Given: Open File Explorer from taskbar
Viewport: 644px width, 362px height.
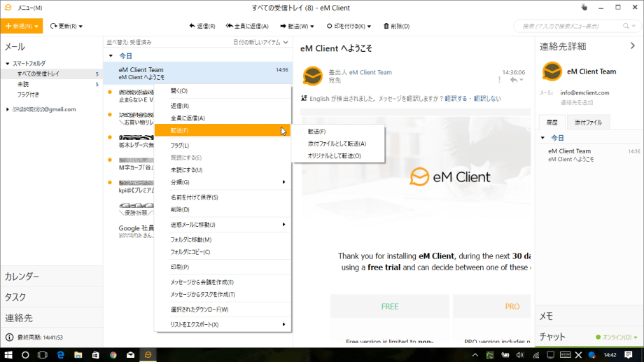Looking at the screenshot, I should tap(78, 354).
